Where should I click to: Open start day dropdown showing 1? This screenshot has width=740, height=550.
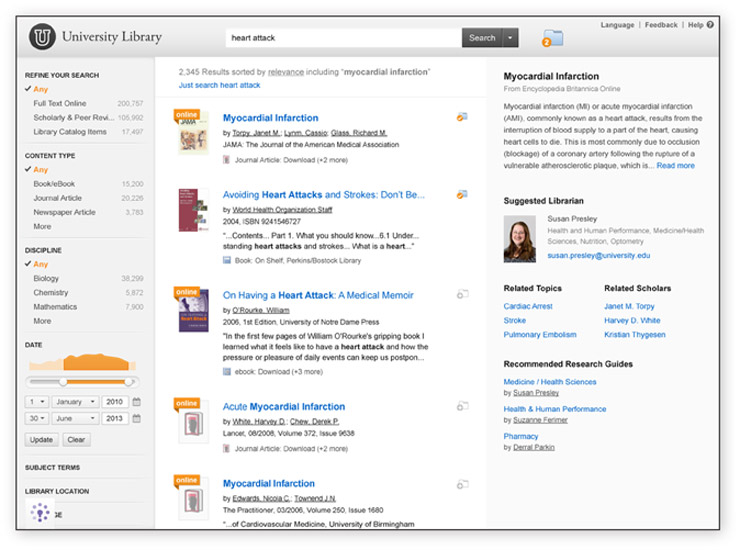(37, 402)
